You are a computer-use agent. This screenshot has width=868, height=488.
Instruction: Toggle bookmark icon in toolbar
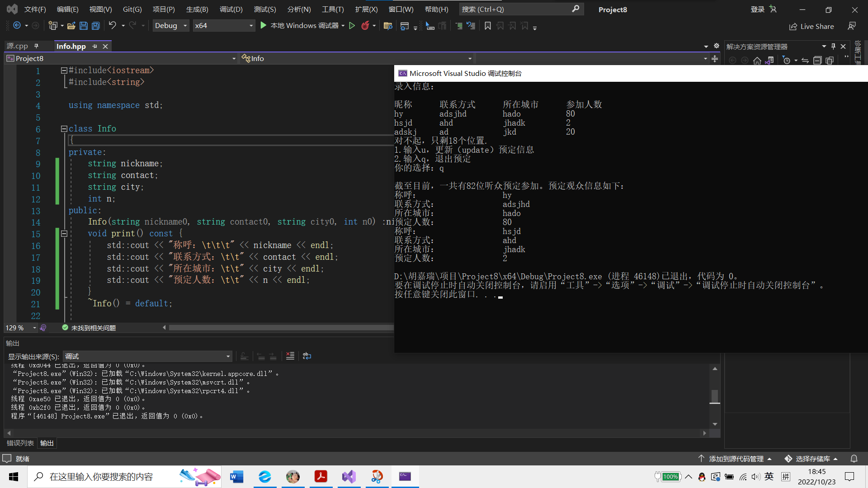(x=487, y=26)
